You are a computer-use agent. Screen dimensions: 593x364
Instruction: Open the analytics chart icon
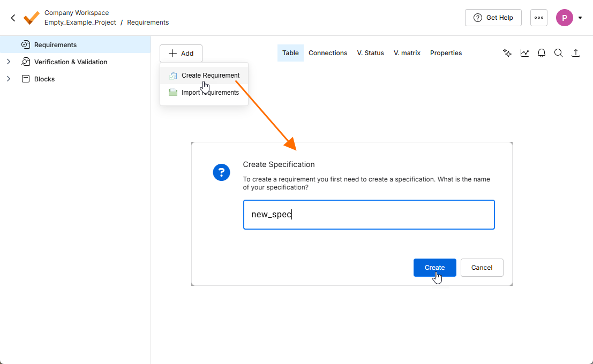(524, 53)
